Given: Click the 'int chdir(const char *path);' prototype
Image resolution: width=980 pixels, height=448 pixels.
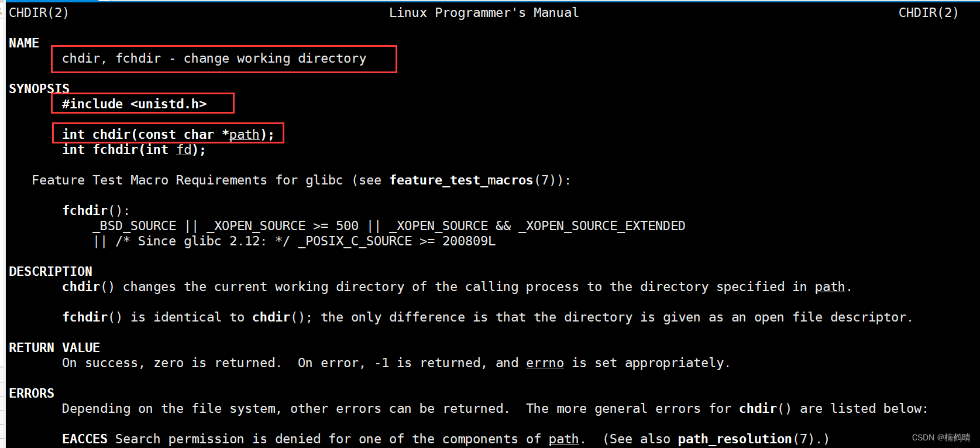Looking at the screenshot, I should click(168, 135).
